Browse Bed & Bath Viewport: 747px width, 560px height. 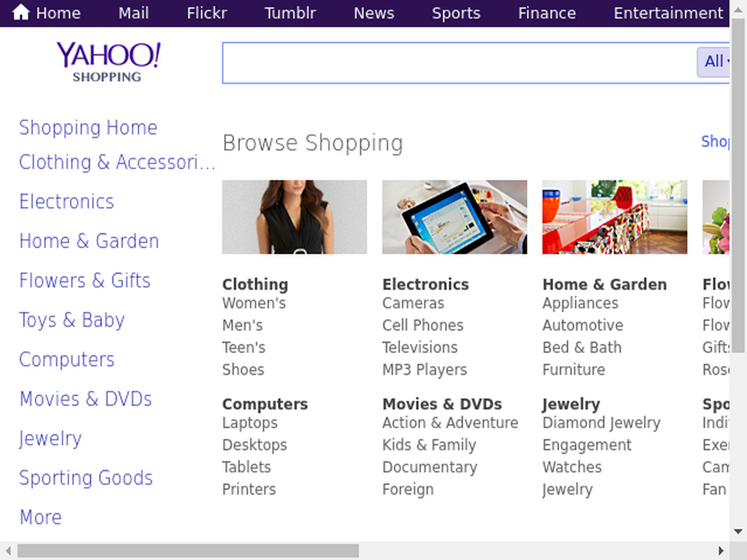coord(581,348)
